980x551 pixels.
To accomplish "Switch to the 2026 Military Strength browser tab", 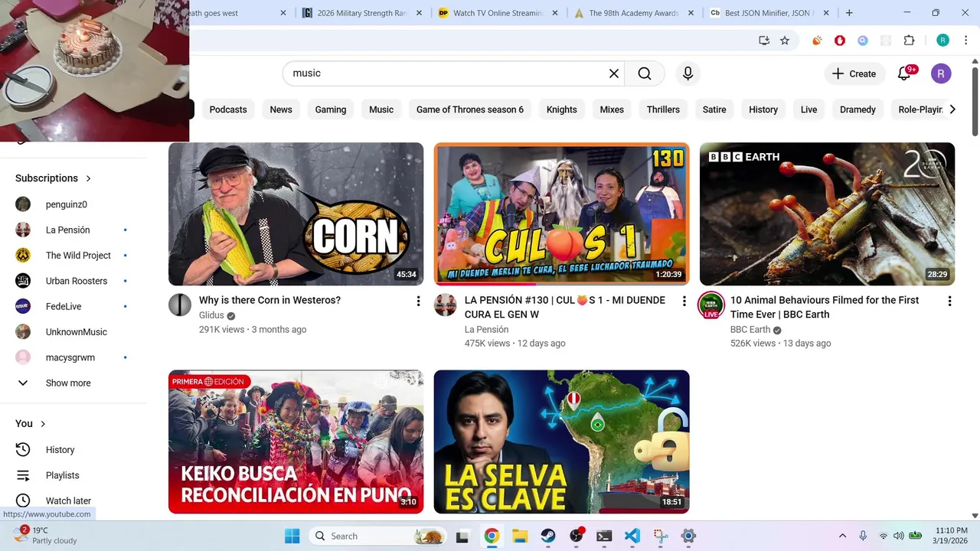I will pyautogui.click(x=361, y=13).
